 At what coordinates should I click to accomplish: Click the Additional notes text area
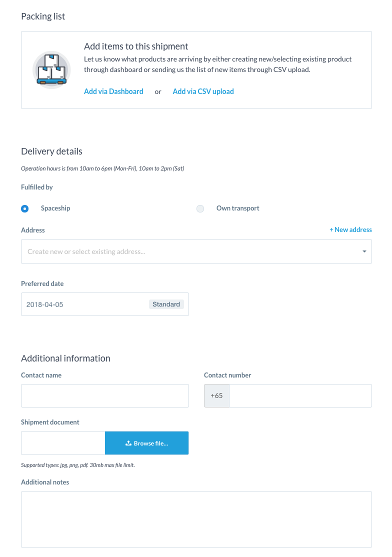point(196,519)
